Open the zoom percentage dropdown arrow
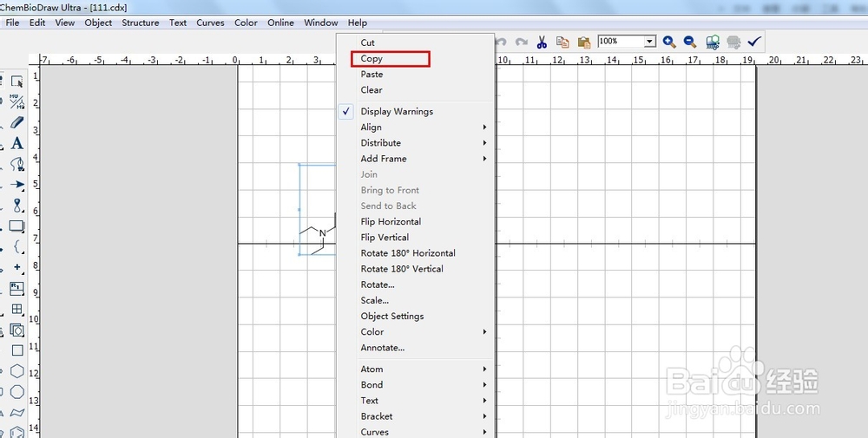The image size is (868, 438). 650,42
